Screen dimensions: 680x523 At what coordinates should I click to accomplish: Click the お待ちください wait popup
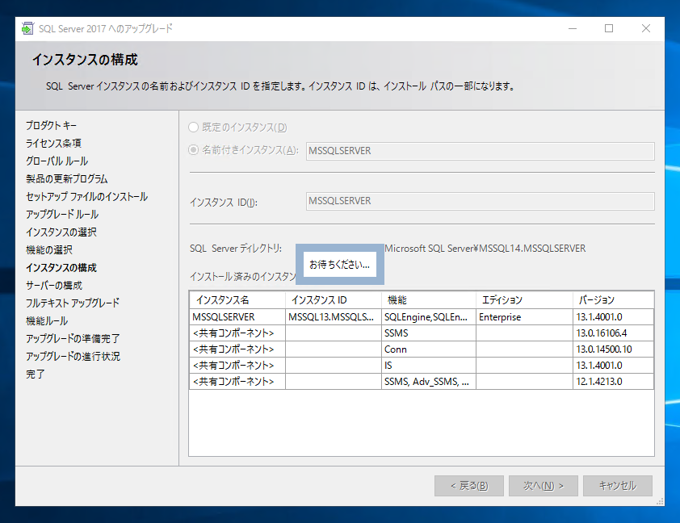pyautogui.click(x=340, y=264)
